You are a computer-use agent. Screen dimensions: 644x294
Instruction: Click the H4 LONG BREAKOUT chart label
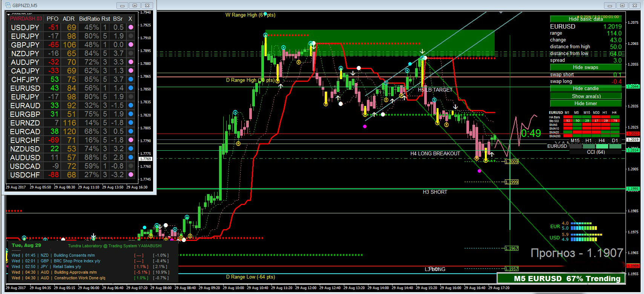pos(435,153)
